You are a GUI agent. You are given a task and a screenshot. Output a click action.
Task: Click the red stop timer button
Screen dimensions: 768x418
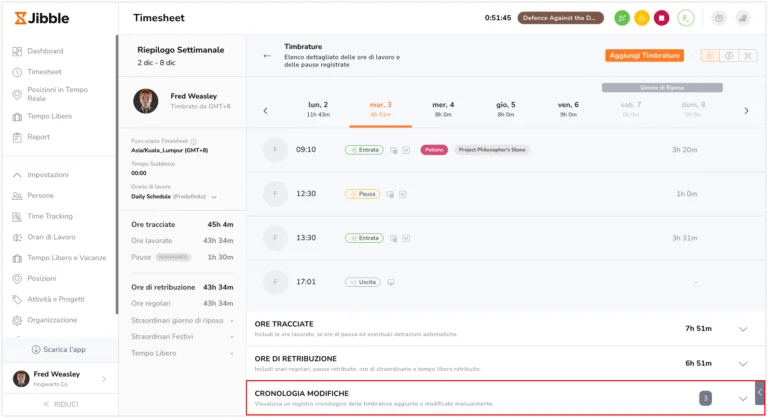661,18
